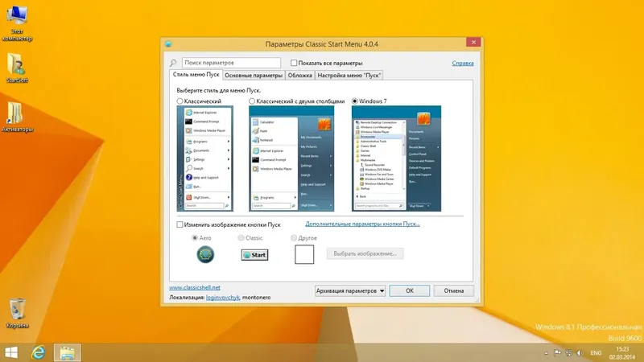Open the Windows Start button
The image size is (644, 362).
tap(11, 352)
